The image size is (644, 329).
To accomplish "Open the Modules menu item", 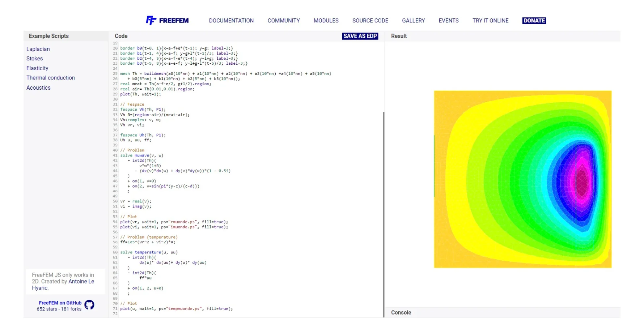I will 326,21.
